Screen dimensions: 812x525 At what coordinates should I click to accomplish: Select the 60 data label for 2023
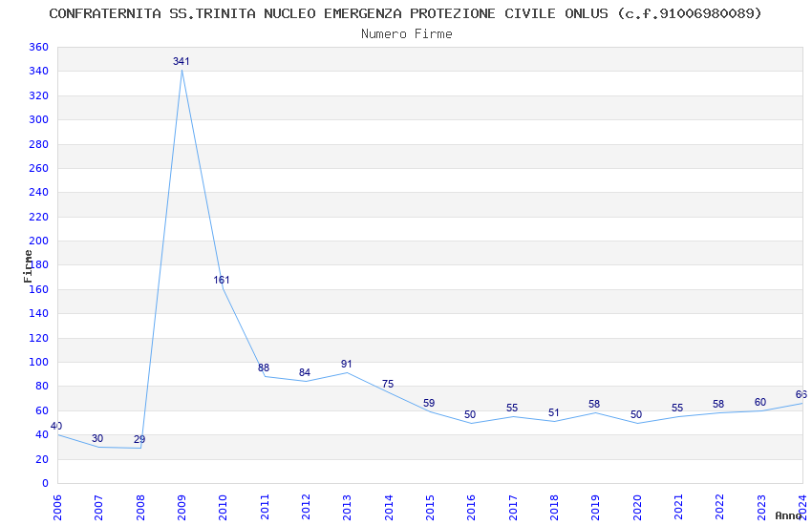760,403
